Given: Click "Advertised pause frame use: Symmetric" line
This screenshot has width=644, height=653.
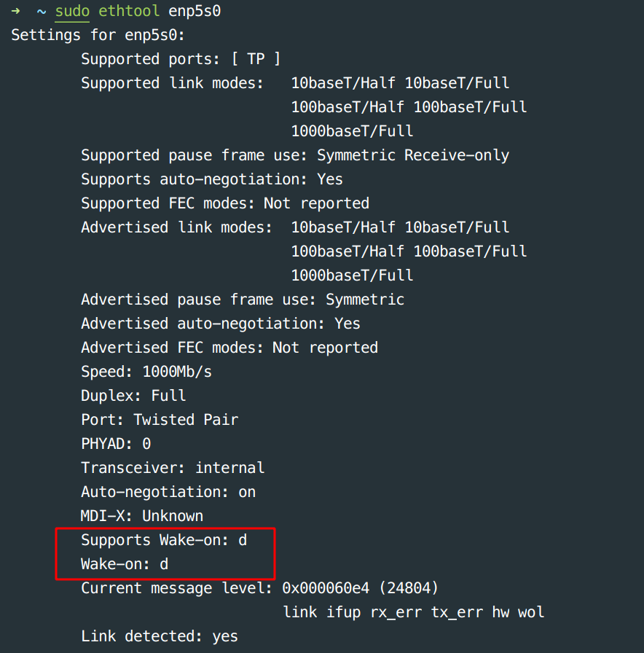Looking at the screenshot, I should 242,300.
